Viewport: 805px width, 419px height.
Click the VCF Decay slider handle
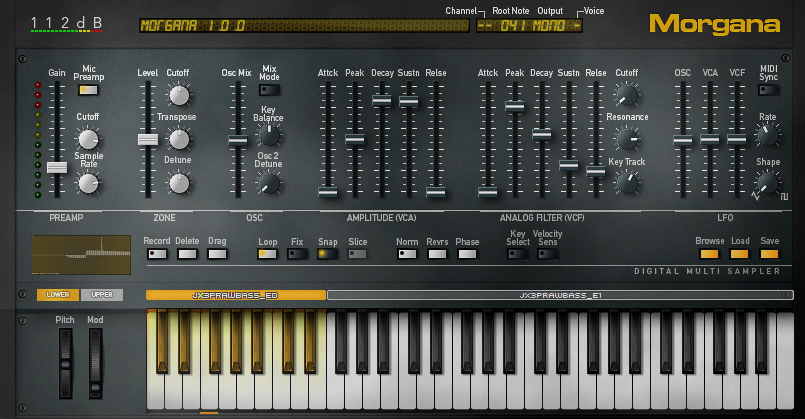542,134
